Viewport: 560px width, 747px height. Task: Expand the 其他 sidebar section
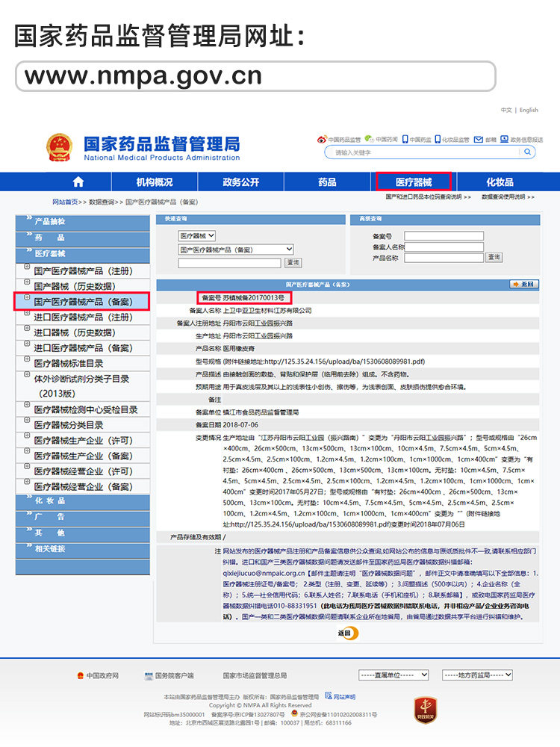pos(82,533)
